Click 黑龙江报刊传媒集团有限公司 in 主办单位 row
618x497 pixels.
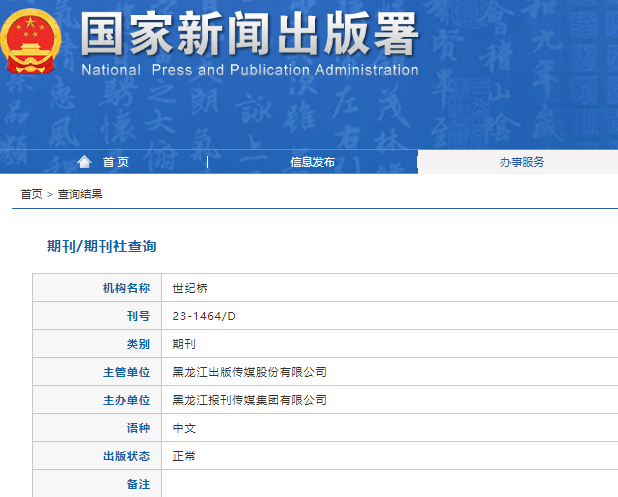pyautogui.click(x=249, y=400)
